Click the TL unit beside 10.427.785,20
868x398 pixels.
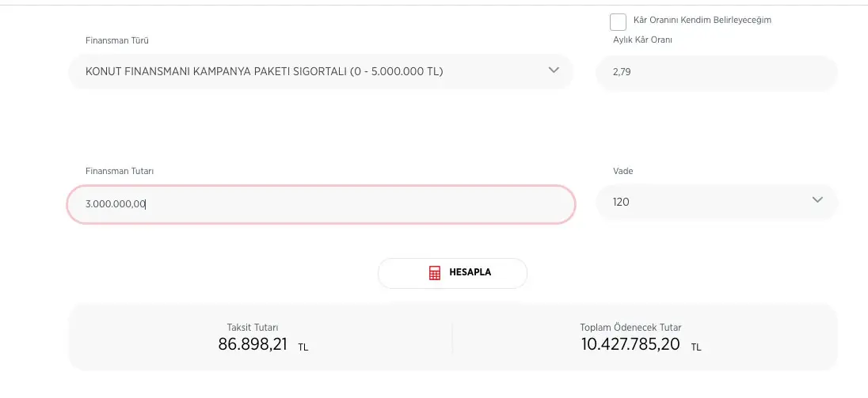pos(696,347)
